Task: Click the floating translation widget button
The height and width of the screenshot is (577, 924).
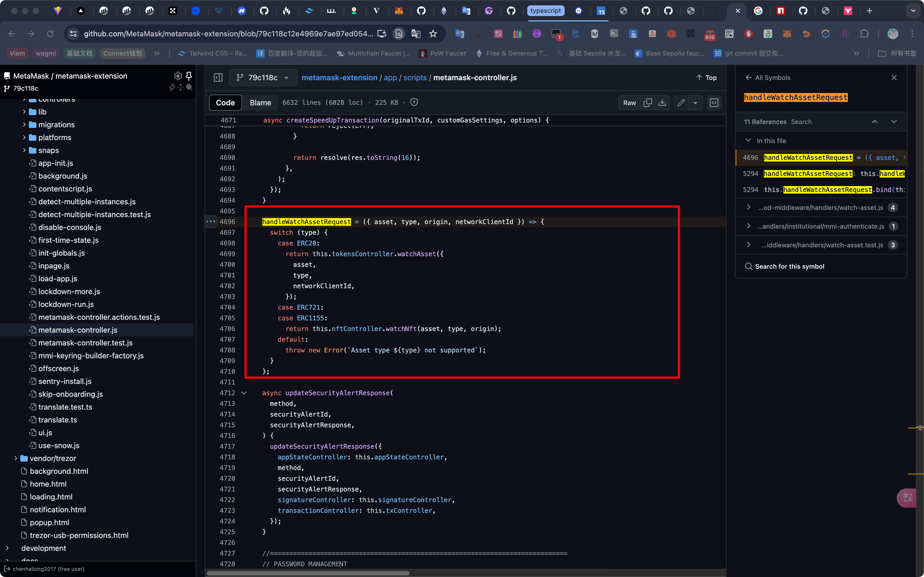Action: click(x=907, y=498)
